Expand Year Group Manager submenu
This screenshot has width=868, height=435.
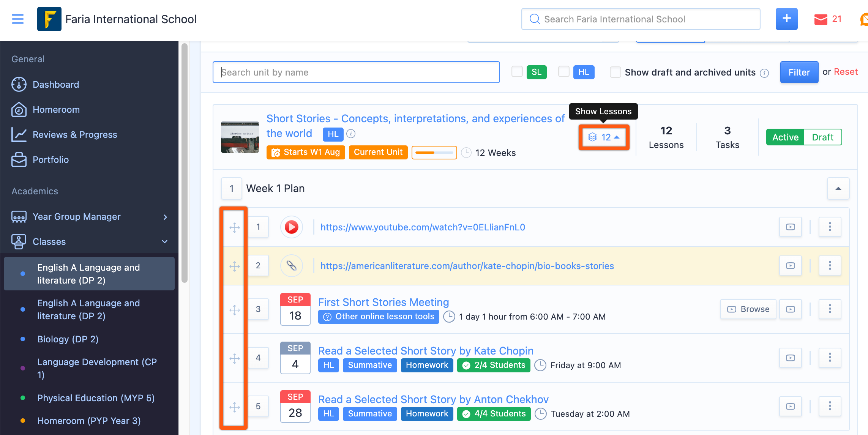(x=165, y=217)
